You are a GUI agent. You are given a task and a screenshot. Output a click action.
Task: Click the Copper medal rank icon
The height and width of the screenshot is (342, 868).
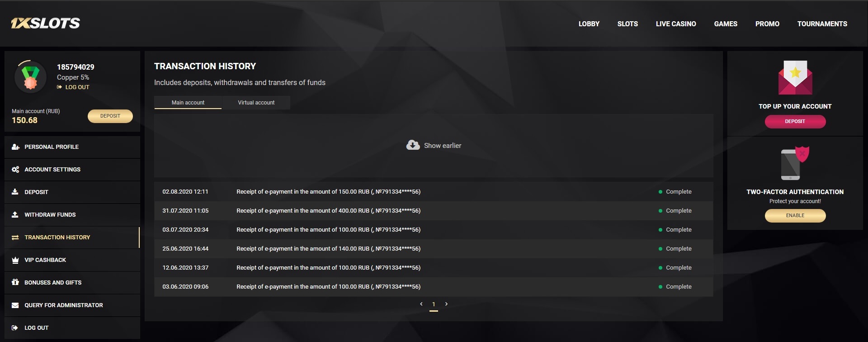30,77
